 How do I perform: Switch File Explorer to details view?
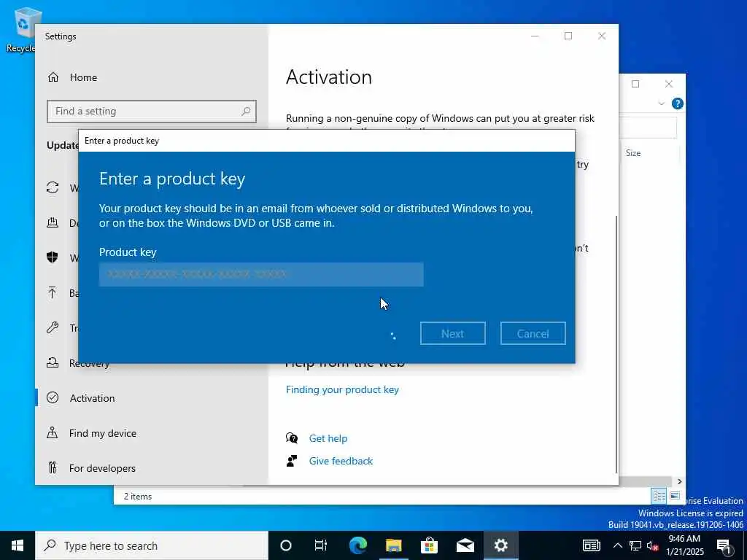659,496
